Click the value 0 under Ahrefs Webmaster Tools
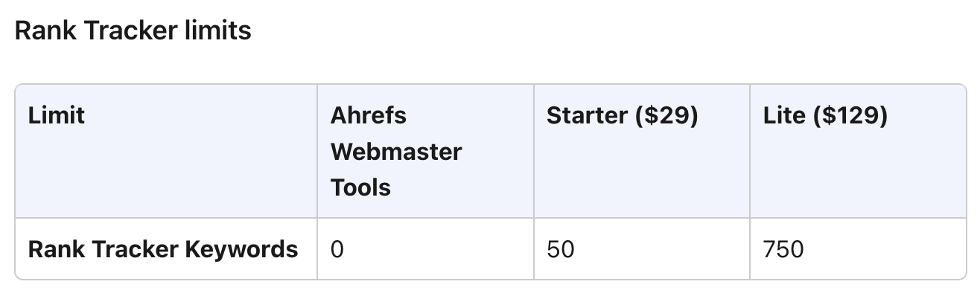Image resolution: width=980 pixels, height=293 pixels. point(337,249)
